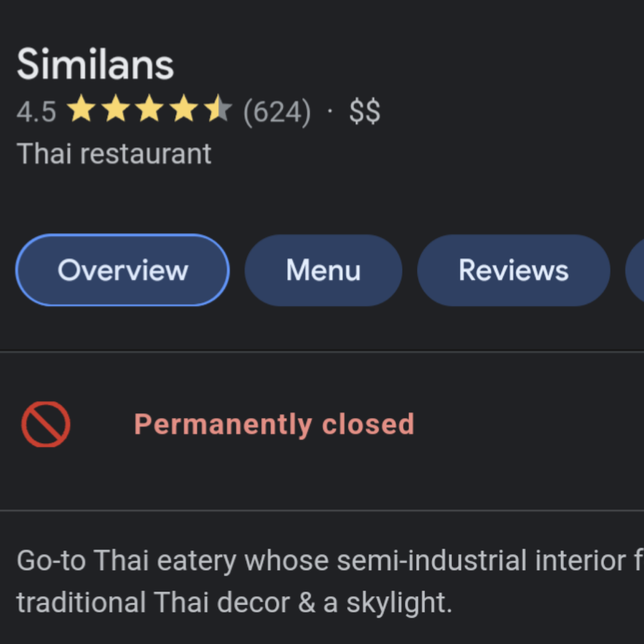This screenshot has height=644, width=644.
Task: Click the half-filled fifth rating star
Action: (x=218, y=110)
